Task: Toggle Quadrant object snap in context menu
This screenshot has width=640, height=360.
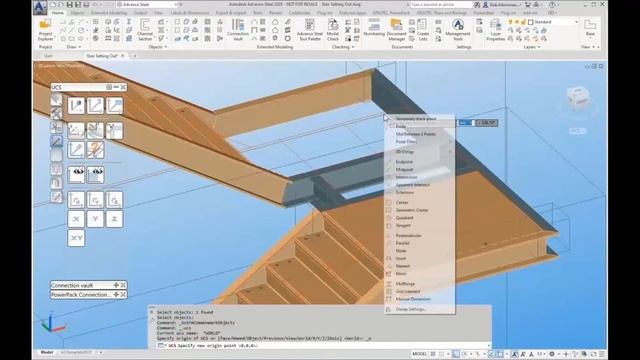Action: [404, 218]
